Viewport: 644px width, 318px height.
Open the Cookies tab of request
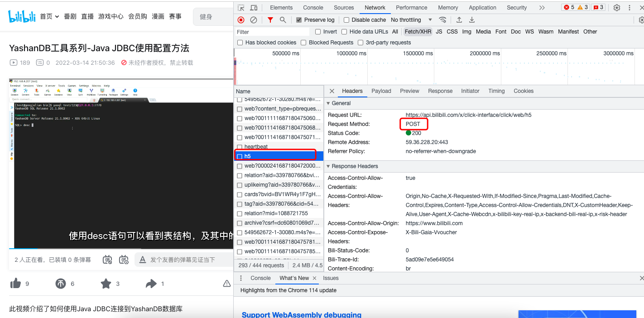click(x=524, y=91)
